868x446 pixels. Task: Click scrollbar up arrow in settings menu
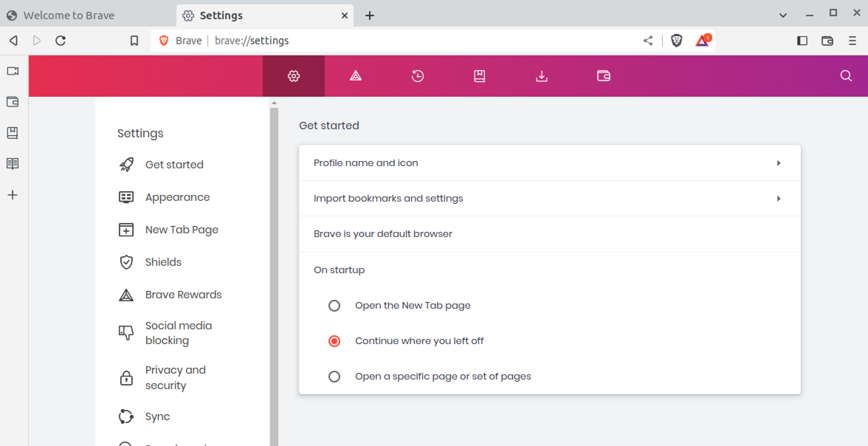coord(274,103)
